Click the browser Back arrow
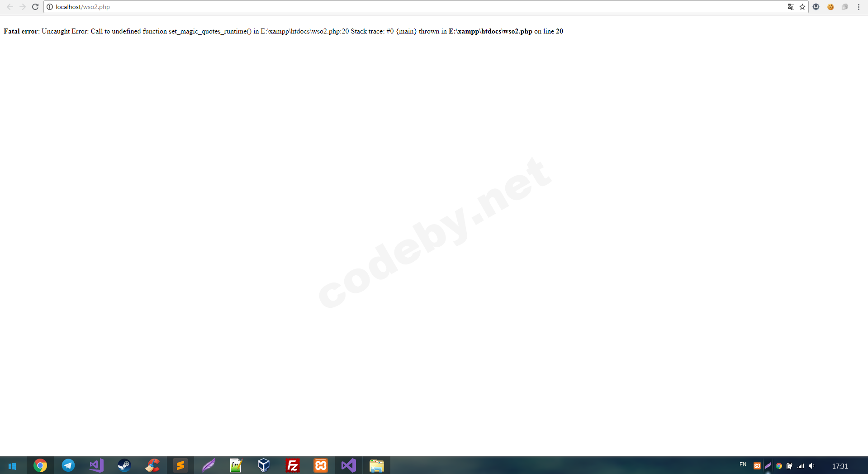Image resolution: width=868 pixels, height=474 pixels. point(9,7)
